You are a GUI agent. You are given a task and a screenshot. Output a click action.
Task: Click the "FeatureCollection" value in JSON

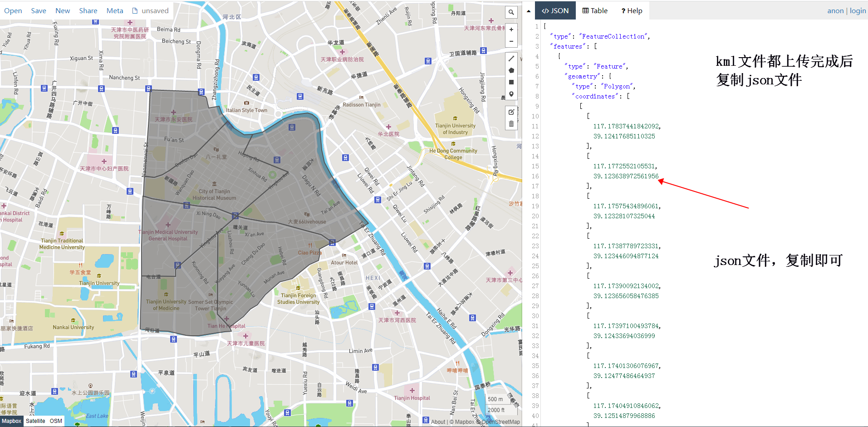(x=614, y=36)
